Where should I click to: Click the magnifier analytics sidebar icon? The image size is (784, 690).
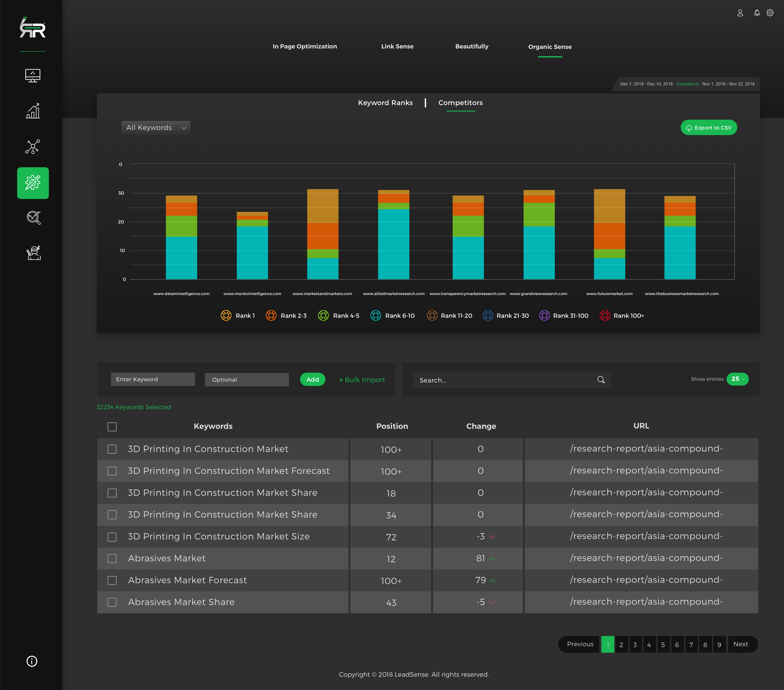tap(33, 218)
